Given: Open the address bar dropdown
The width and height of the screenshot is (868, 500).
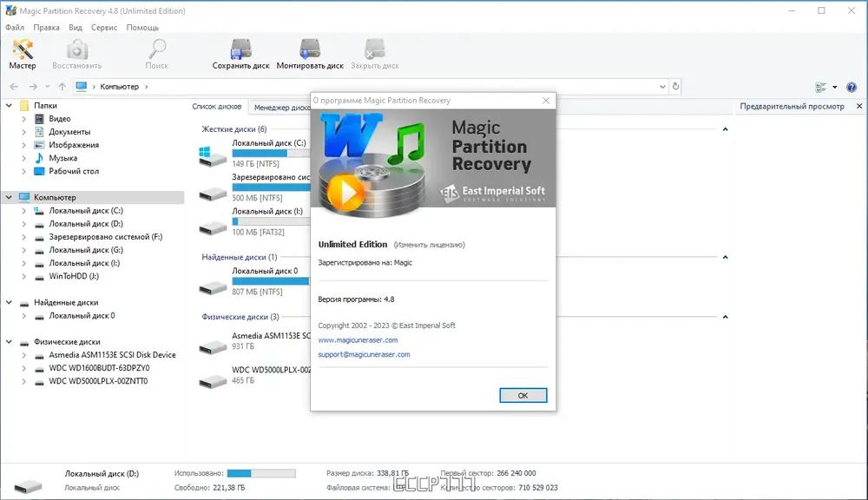Looking at the screenshot, I should (662, 87).
